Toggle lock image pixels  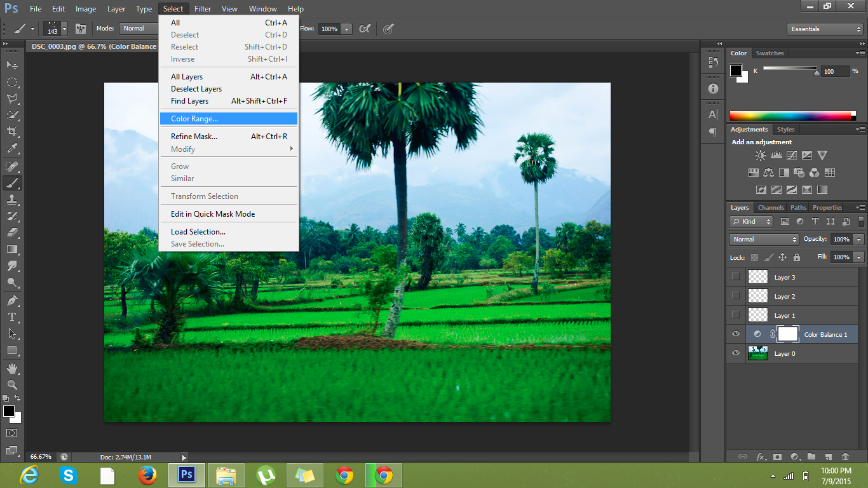769,257
